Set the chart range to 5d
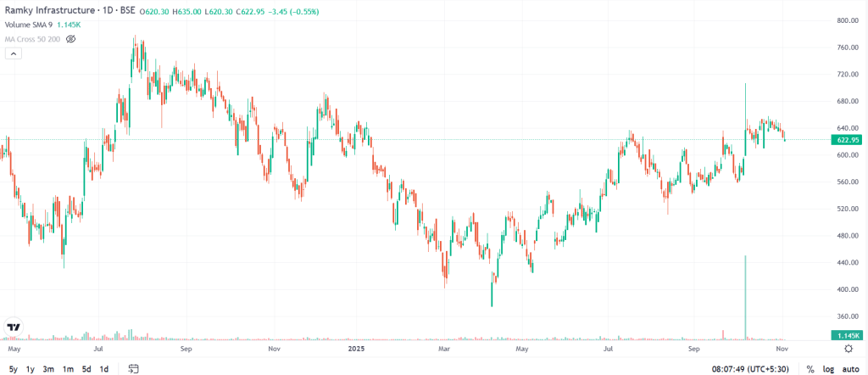The image size is (868, 375). tap(86, 369)
